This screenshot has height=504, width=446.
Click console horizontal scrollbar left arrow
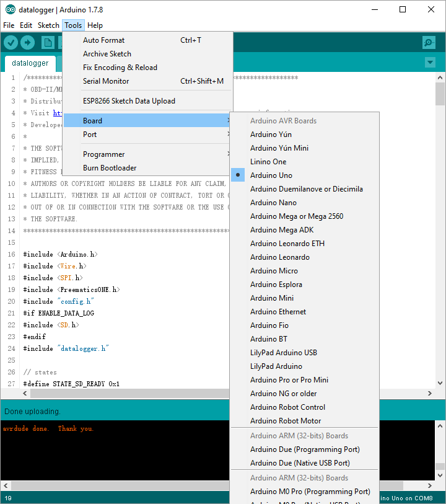coord(6,485)
